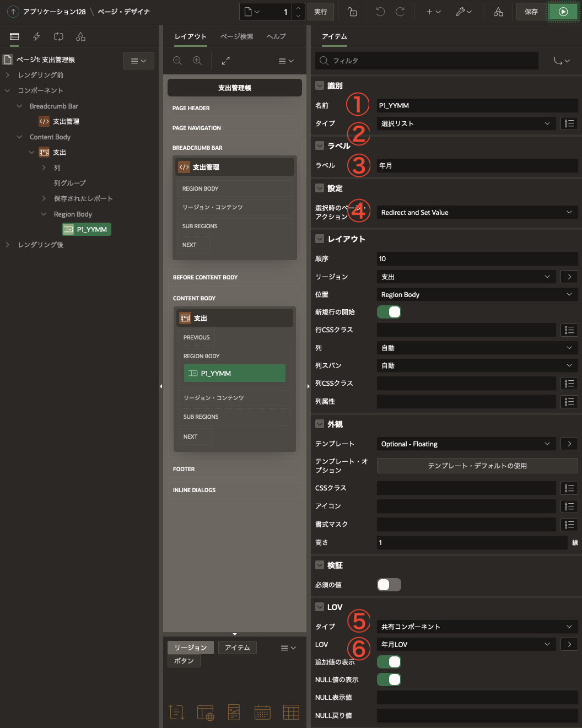Toggle 新規行の開始 switch
Viewport: 582px width, 728px height.
389,312
